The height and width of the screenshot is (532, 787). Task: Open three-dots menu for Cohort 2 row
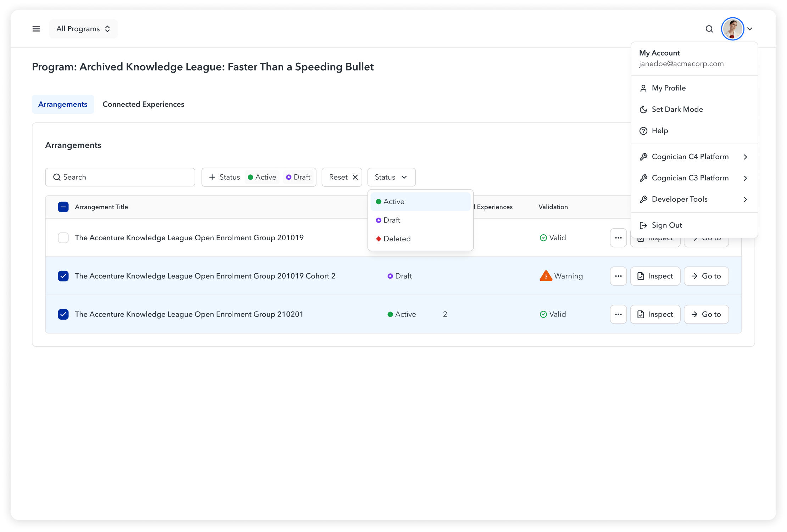(618, 276)
